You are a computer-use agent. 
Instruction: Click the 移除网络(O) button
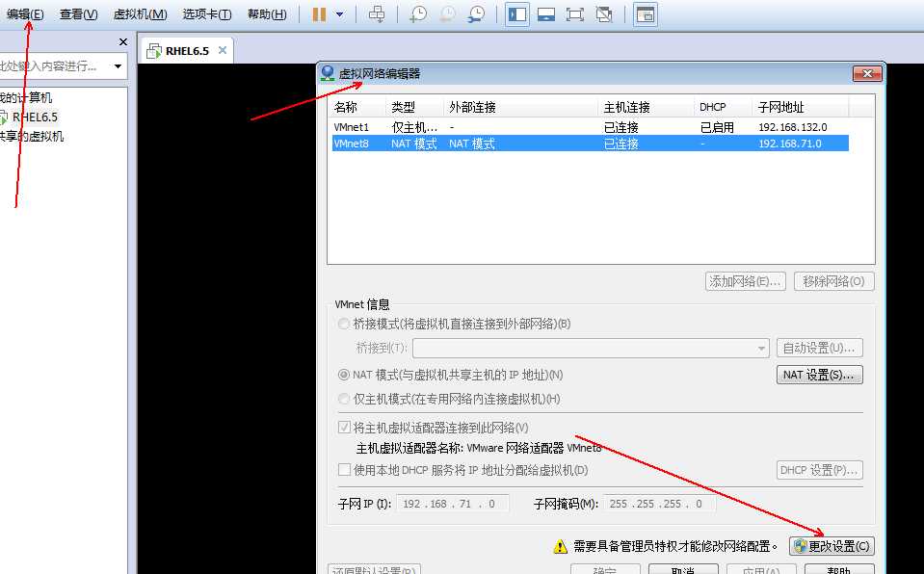click(833, 281)
